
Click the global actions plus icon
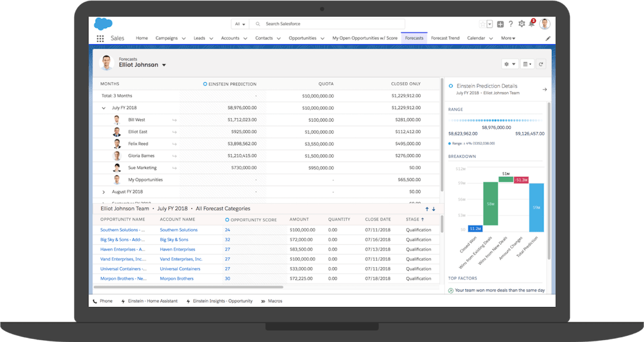[x=500, y=24]
